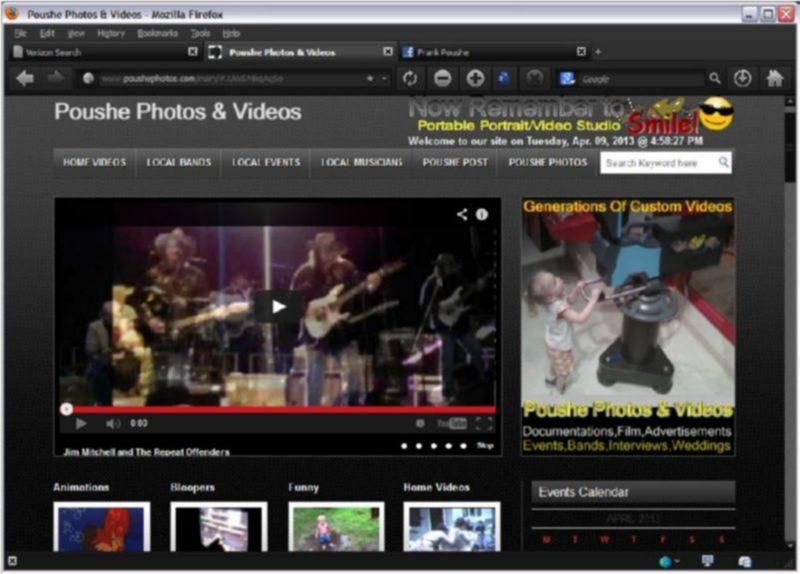This screenshot has height=574, width=800.
Task: Click the Google search magnifier icon
Action: tap(715, 79)
